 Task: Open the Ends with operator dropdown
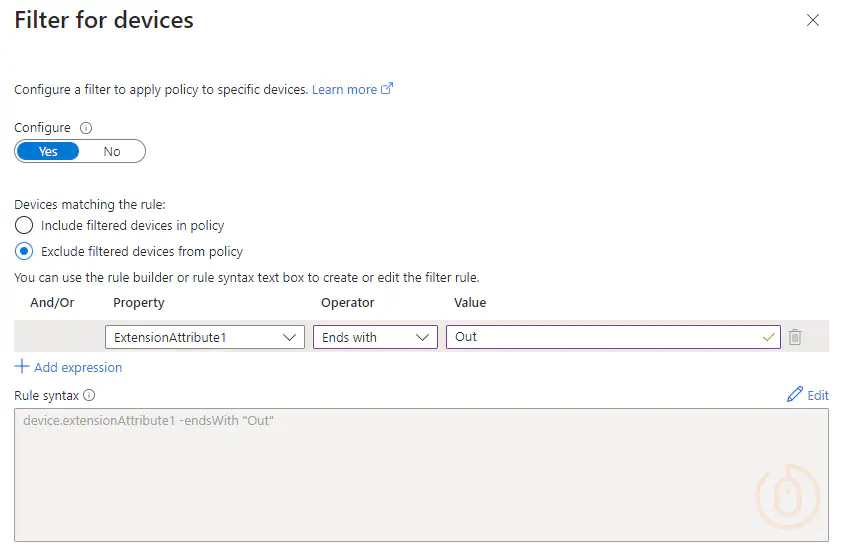pyautogui.click(x=375, y=337)
